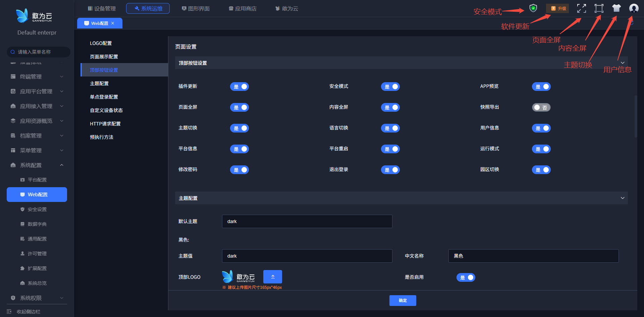Click the 数据字典 sidebar icon
The width and height of the screenshot is (644, 317).
click(x=22, y=224)
